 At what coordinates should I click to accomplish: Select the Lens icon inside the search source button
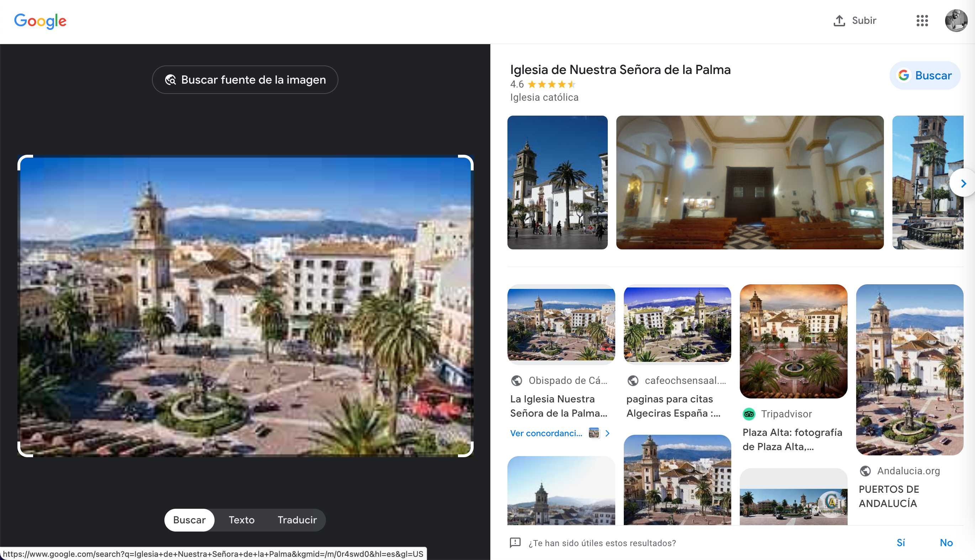click(170, 80)
